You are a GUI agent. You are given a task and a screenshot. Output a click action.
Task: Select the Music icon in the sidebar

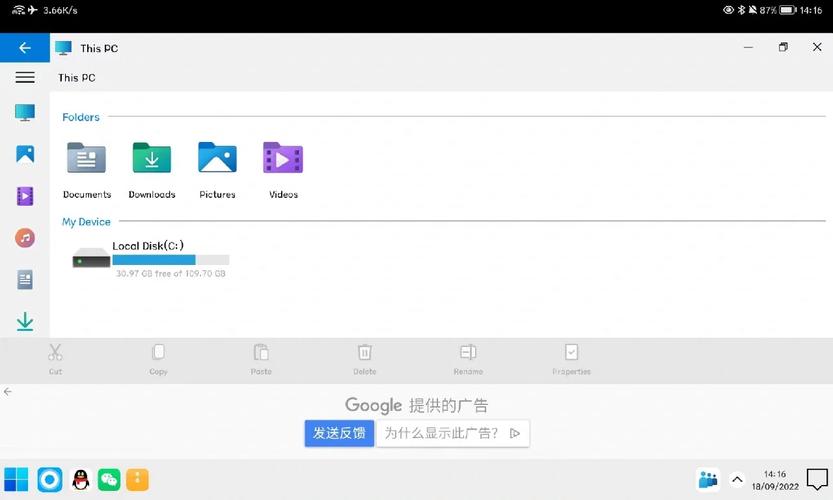click(25, 238)
